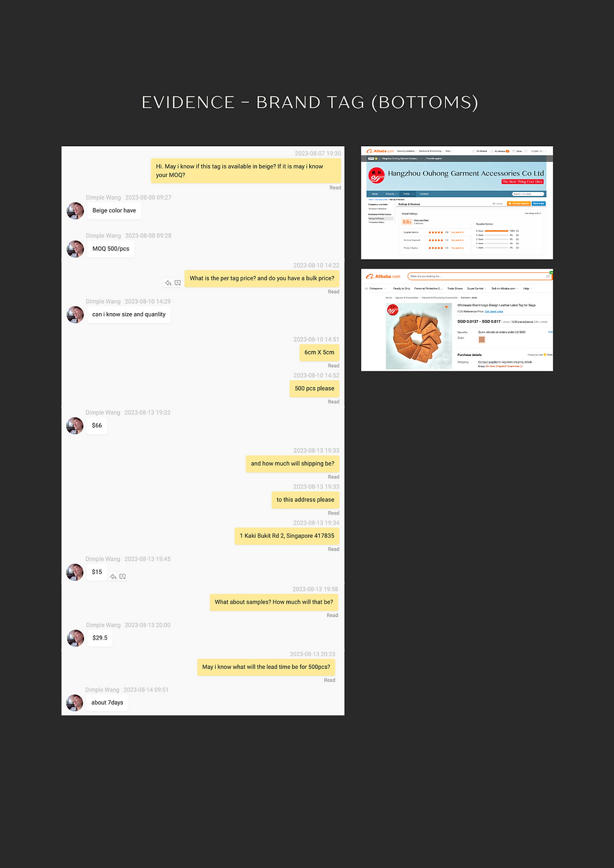Select the Contacts tab on the supplier page
This screenshot has height=868, width=614.
point(425,194)
